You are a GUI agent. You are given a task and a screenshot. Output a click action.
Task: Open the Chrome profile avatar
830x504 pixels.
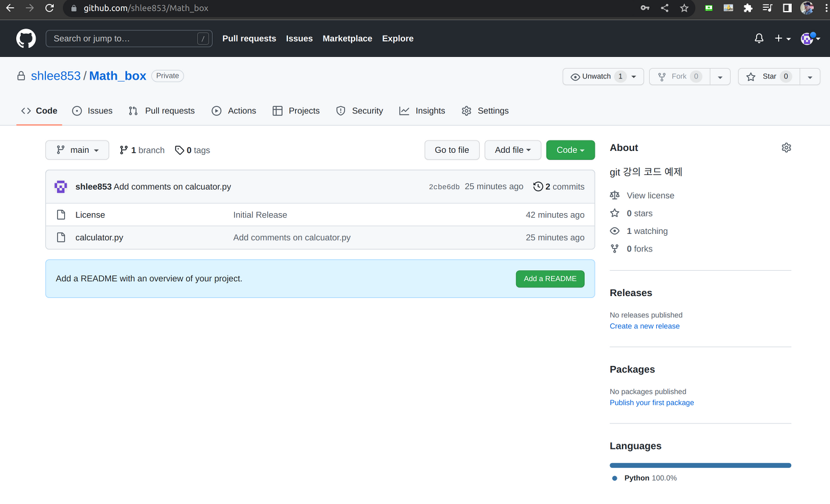(x=807, y=8)
